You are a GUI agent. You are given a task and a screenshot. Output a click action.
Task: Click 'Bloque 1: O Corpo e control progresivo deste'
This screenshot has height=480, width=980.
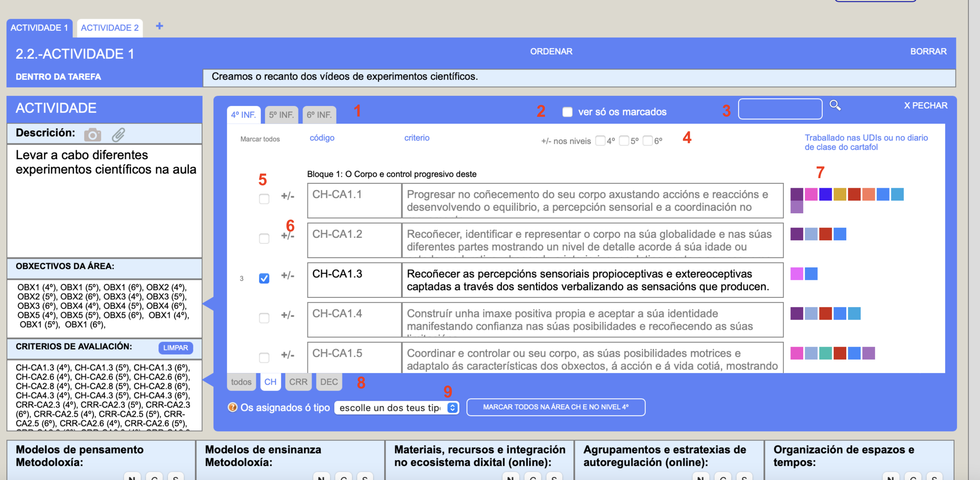tap(392, 174)
